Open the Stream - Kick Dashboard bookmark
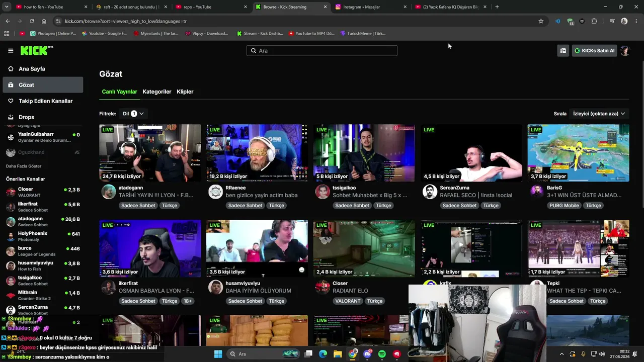644x362 pixels. tap(260, 34)
